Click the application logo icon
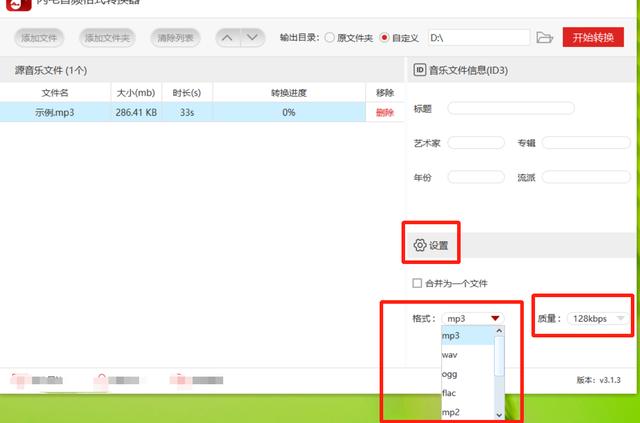The height and width of the screenshot is (423, 640). click(19, 4)
